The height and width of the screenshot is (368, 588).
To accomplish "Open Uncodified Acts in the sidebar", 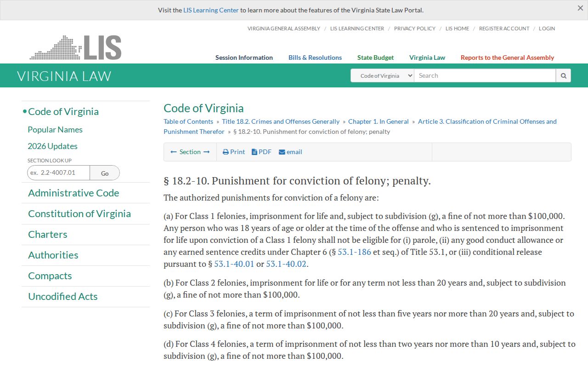I will pyautogui.click(x=63, y=297).
